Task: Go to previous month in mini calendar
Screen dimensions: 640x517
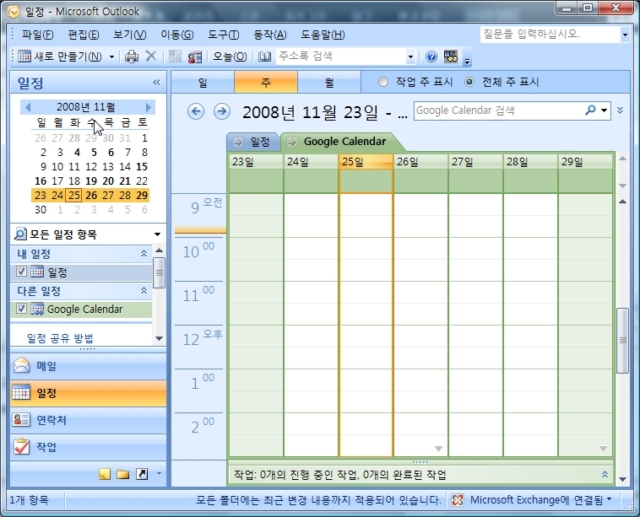Action: pos(28,107)
